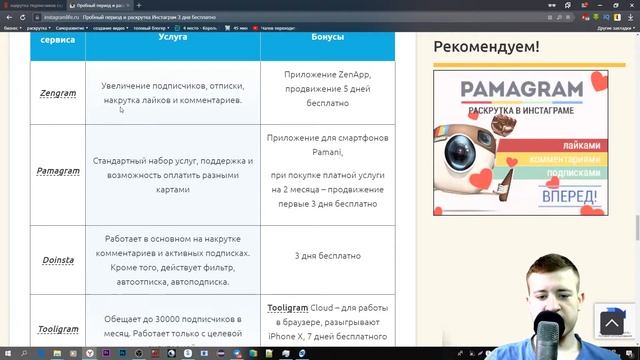
Task: Open the 'бизнес' bookmarks folder
Action: click(13, 28)
